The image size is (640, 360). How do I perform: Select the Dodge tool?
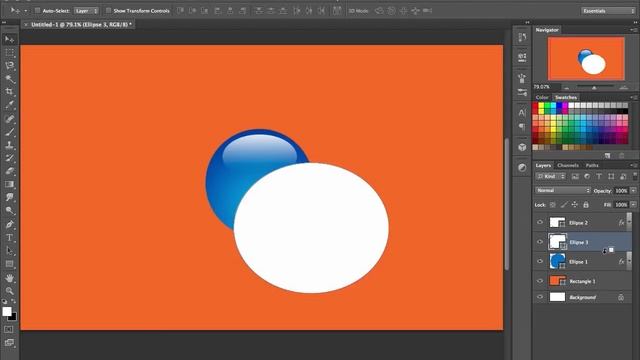9,211
